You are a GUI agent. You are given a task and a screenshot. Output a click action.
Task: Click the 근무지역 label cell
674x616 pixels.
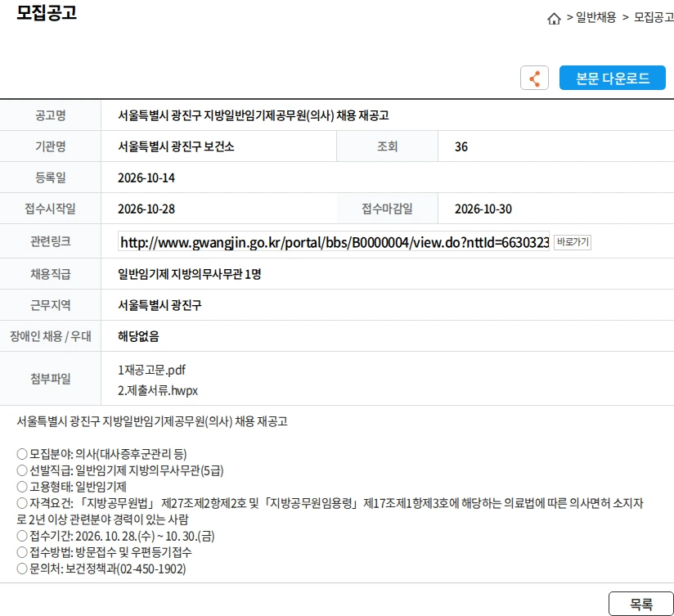pyautogui.click(x=50, y=305)
